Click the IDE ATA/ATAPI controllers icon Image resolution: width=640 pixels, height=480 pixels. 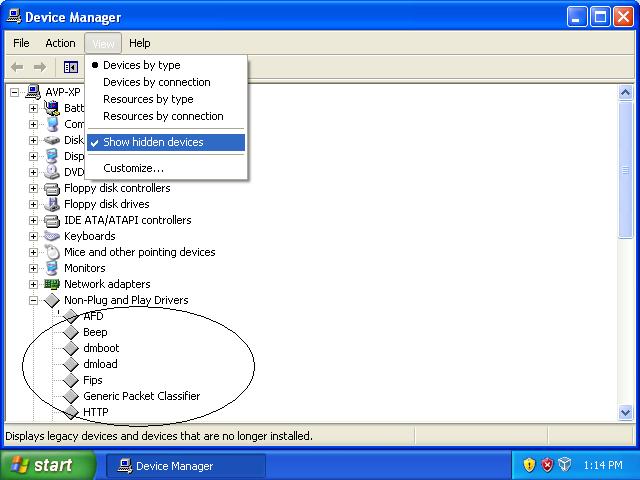[52, 220]
